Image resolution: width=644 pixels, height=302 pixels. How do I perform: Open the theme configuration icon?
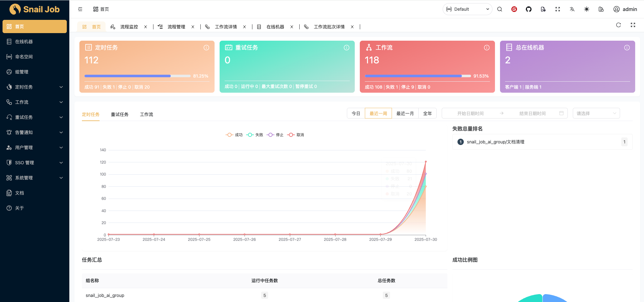601,9
